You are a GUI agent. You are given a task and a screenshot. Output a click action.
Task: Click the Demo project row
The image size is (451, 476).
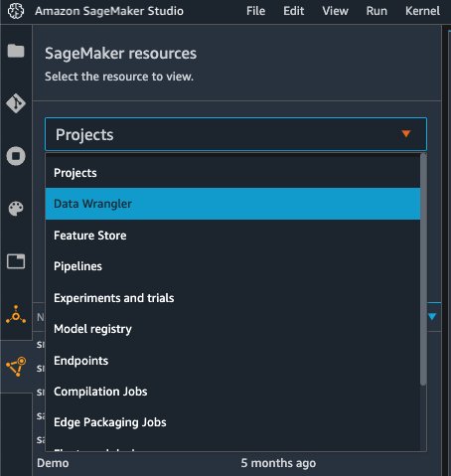click(x=236, y=463)
